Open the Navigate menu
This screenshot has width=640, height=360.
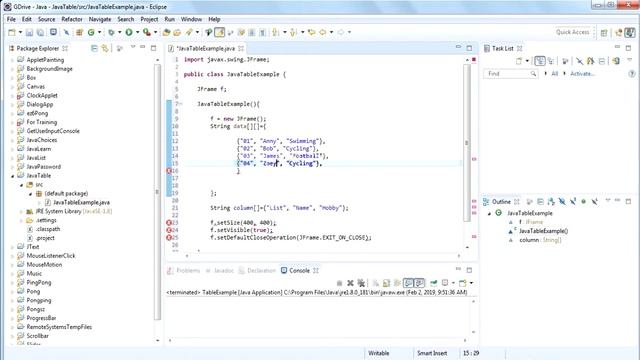click(x=100, y=19)
